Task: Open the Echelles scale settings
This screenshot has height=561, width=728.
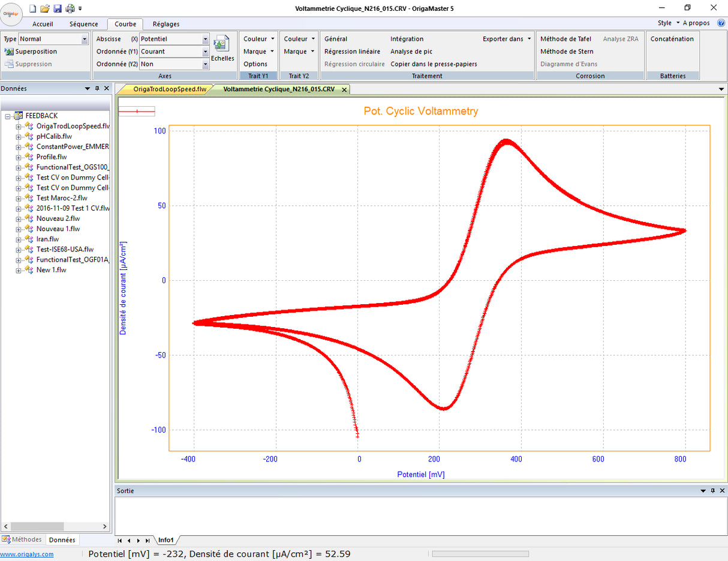Action: tap(222, 49)
